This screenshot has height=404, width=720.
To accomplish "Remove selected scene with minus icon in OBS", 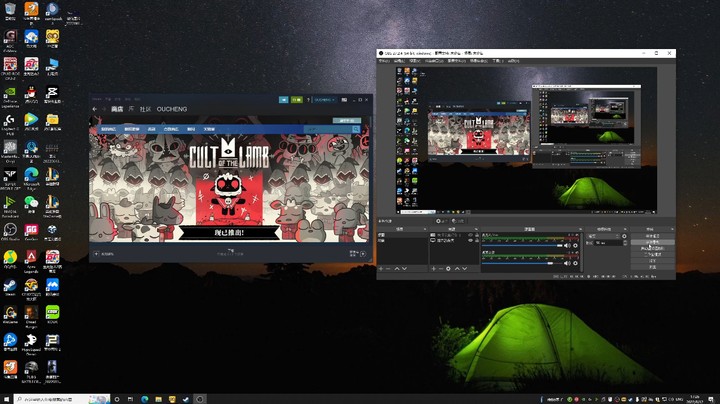I will (388, 269).
